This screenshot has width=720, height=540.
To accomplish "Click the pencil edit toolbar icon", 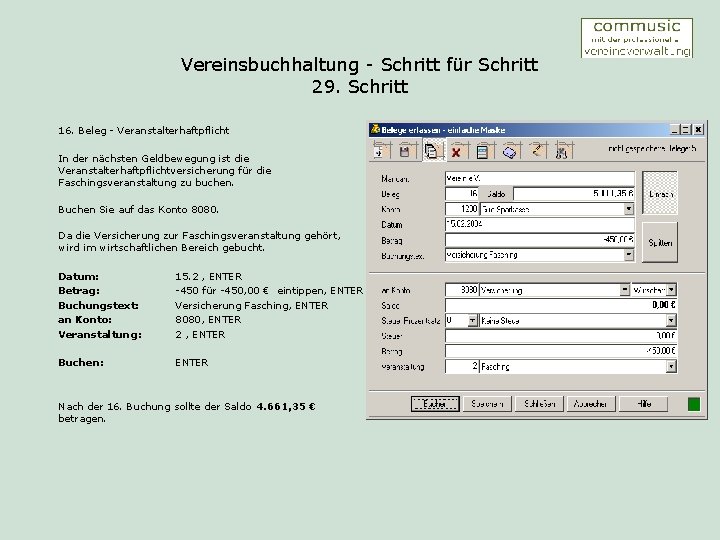I will click(x=537, y=151).
